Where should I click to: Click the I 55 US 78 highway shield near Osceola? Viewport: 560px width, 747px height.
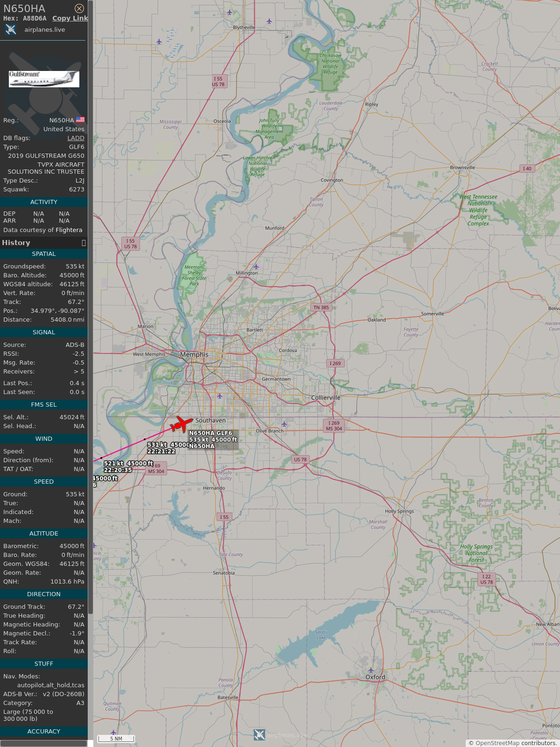[218, 82]
